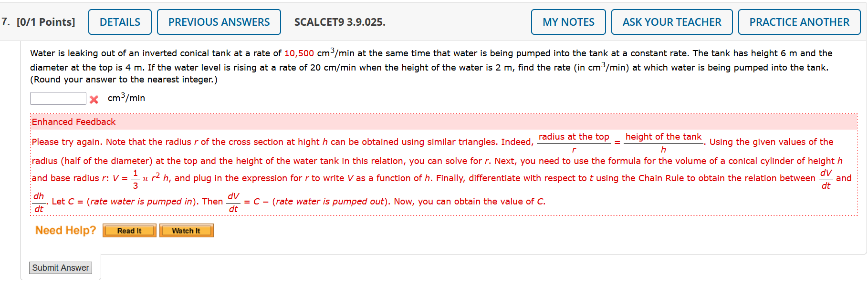Click the highlighted 10,500 rate value

[298, 53]
